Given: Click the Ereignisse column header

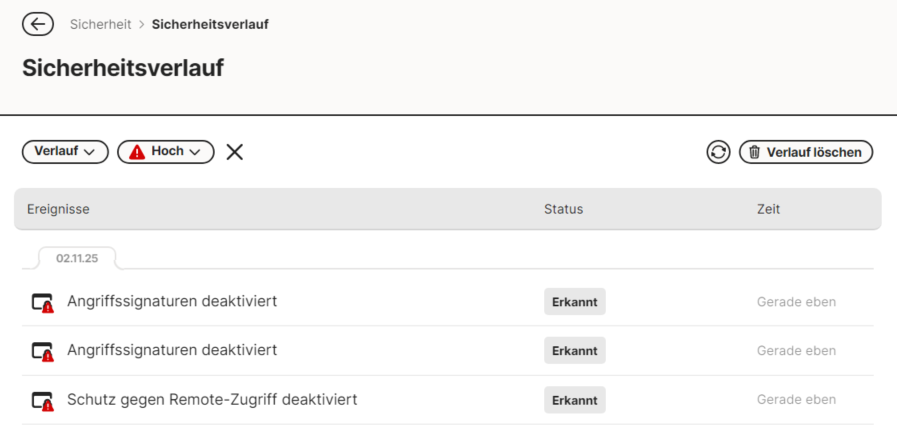Looking at the screenshot, I should (58, 209).
